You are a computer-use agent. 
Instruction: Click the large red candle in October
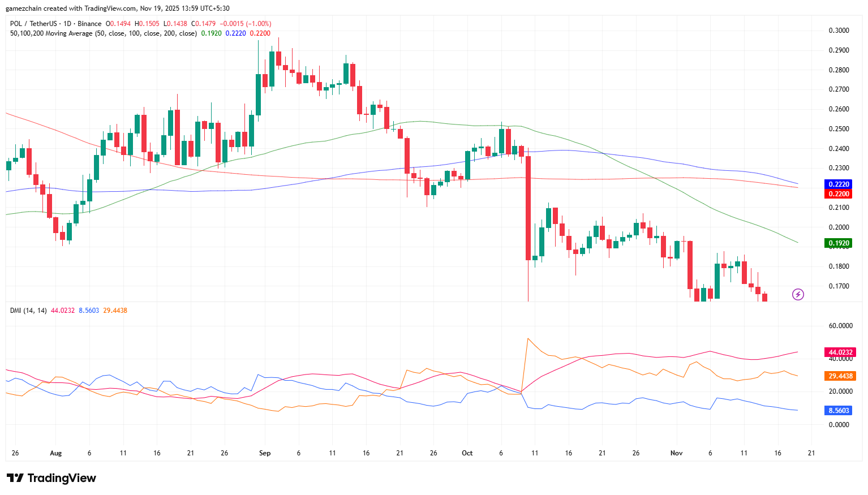(528, 208)
